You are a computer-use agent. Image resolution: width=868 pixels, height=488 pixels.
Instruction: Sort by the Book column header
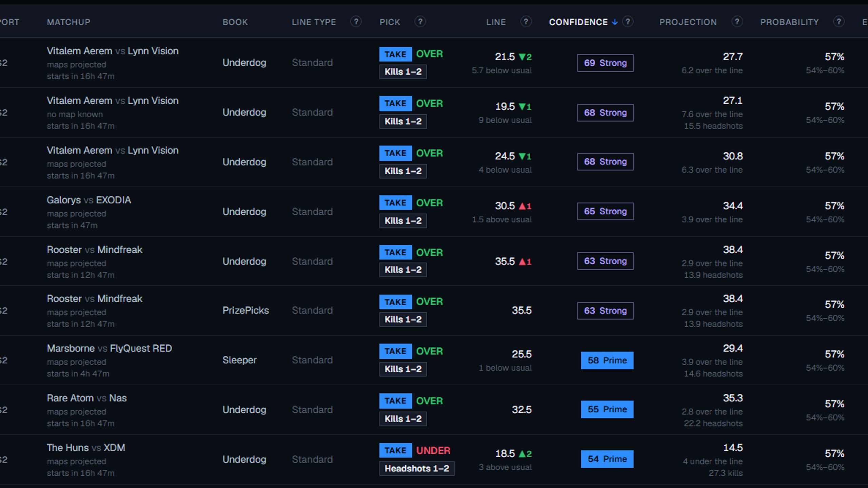point(235,22)
